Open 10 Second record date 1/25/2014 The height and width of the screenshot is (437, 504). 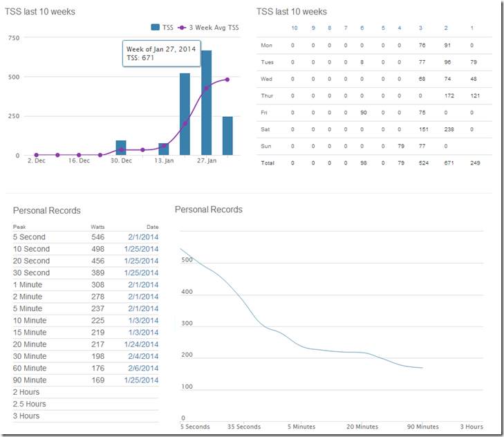coord(141,249)
